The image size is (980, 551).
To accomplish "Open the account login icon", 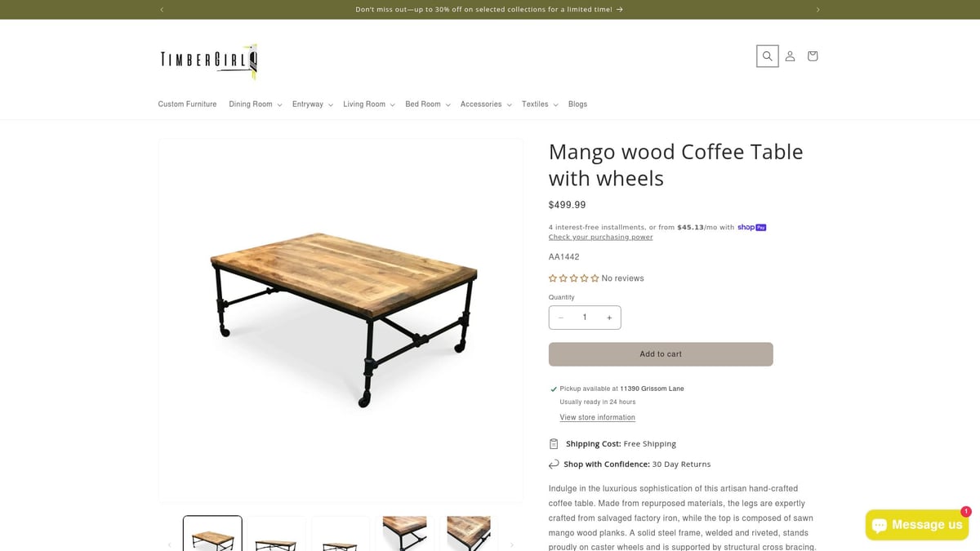I will pos(790,56).
